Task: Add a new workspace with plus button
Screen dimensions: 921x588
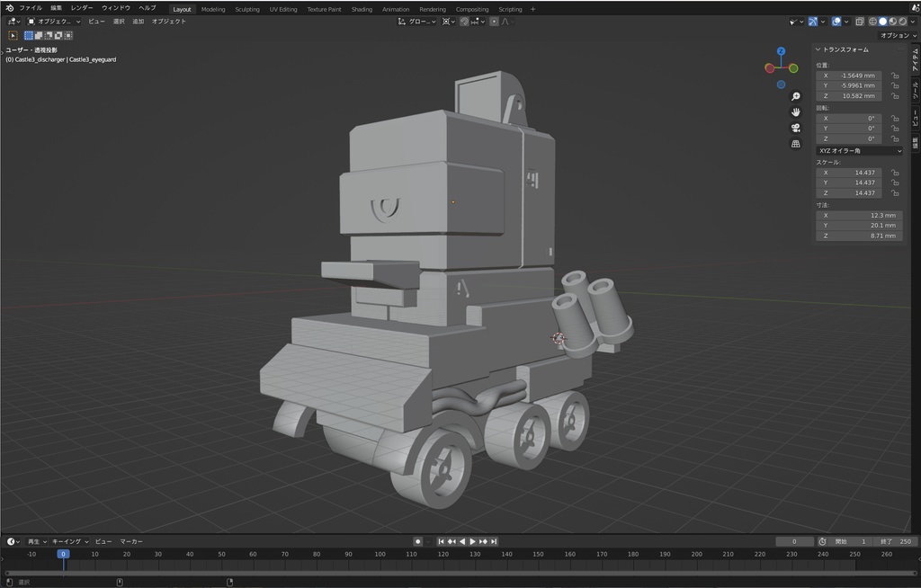Action: (532, 9)
